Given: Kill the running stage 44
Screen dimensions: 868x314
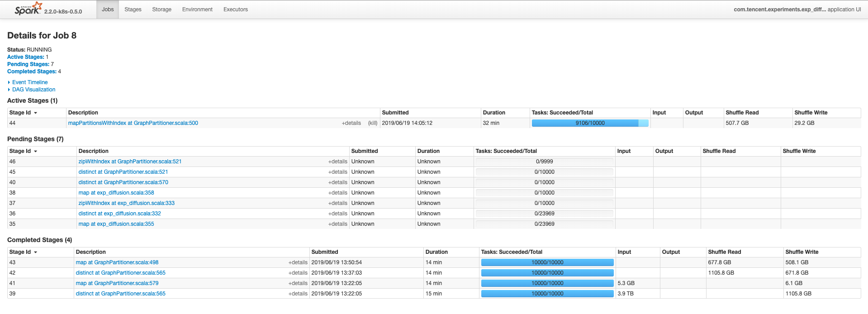Looking at the screenshot, I should (x=372, y=123).
